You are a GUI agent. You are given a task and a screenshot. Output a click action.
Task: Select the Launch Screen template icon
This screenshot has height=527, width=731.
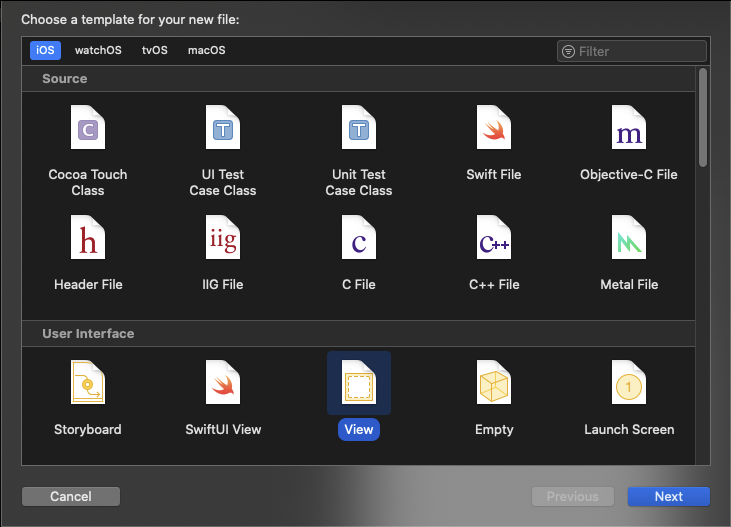click(629, 382)
